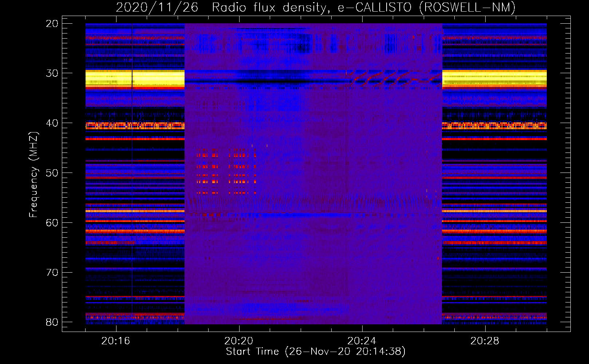Screen dimensions: 589x364
Task: Click the 20:20 time tick label
Action: (x=239, y=341)
